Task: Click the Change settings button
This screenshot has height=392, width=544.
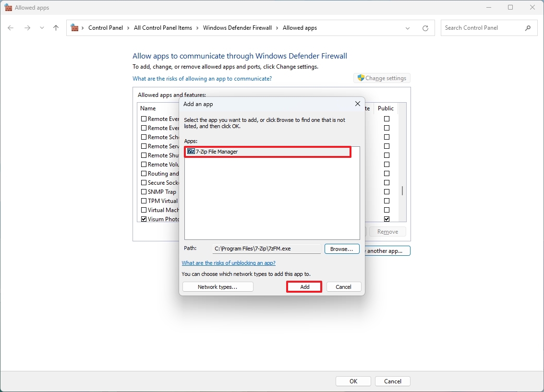Action: coord(382,78)
